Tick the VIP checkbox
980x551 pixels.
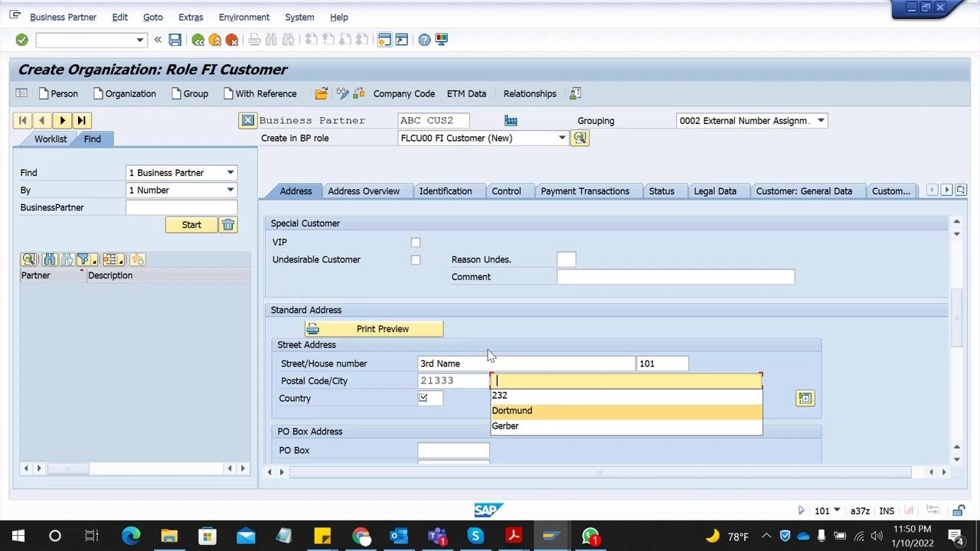click(416, 243)
